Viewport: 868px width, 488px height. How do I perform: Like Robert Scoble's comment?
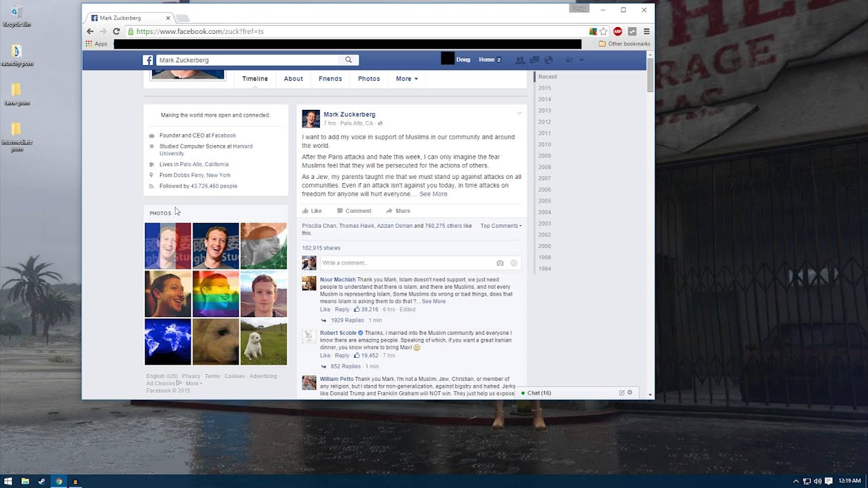pyautogui.click(x=325, y=355)
